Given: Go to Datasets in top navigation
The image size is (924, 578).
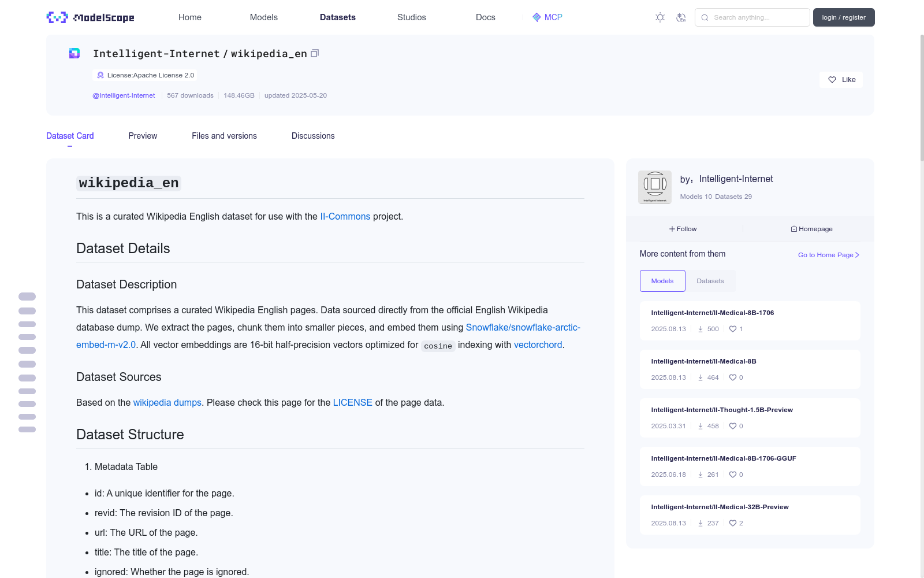Looking at the screenshot, I should coord(338,17).
